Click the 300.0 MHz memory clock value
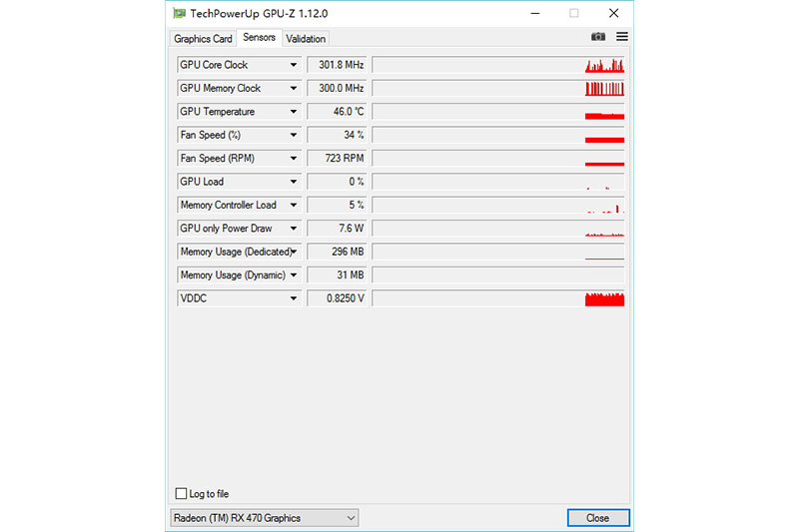799x532 pixels. [x=337, y=88]
